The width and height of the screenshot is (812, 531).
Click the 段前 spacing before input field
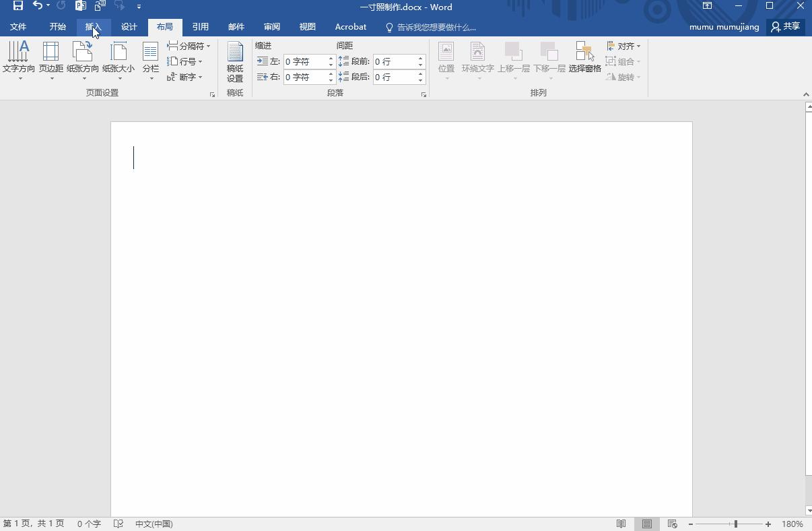point(393,61)
